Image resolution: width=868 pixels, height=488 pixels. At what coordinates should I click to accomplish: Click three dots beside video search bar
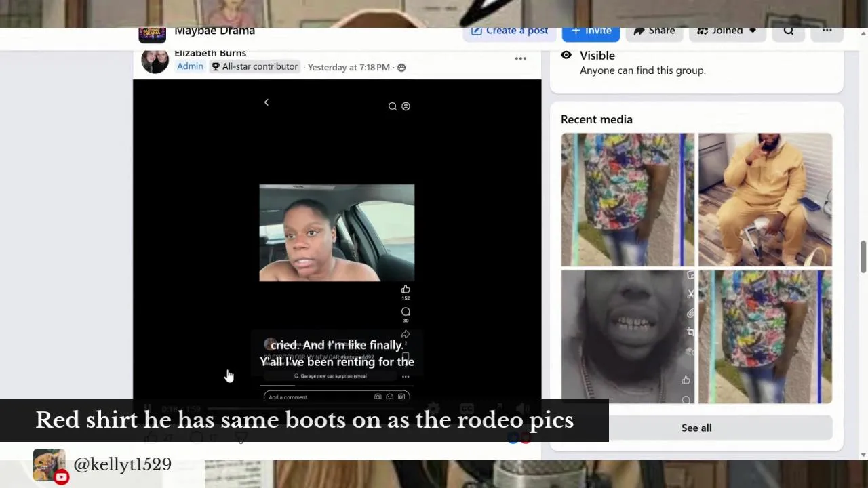pos(406,376)
